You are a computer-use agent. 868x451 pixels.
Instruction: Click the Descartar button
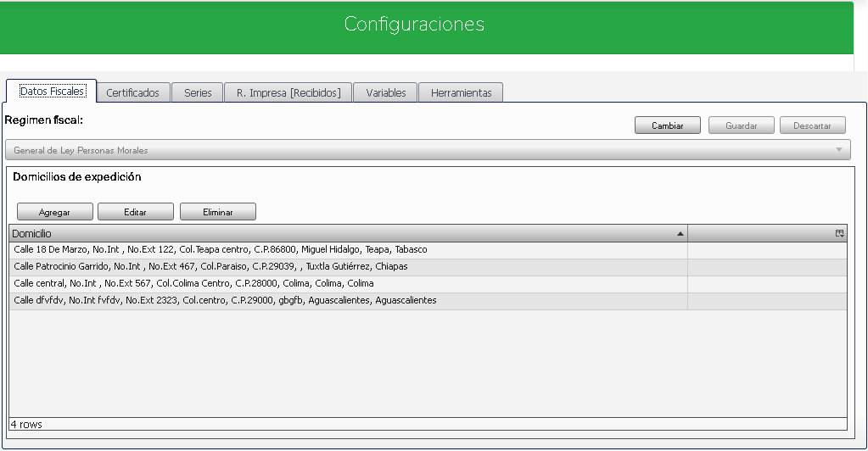[812, 125]
